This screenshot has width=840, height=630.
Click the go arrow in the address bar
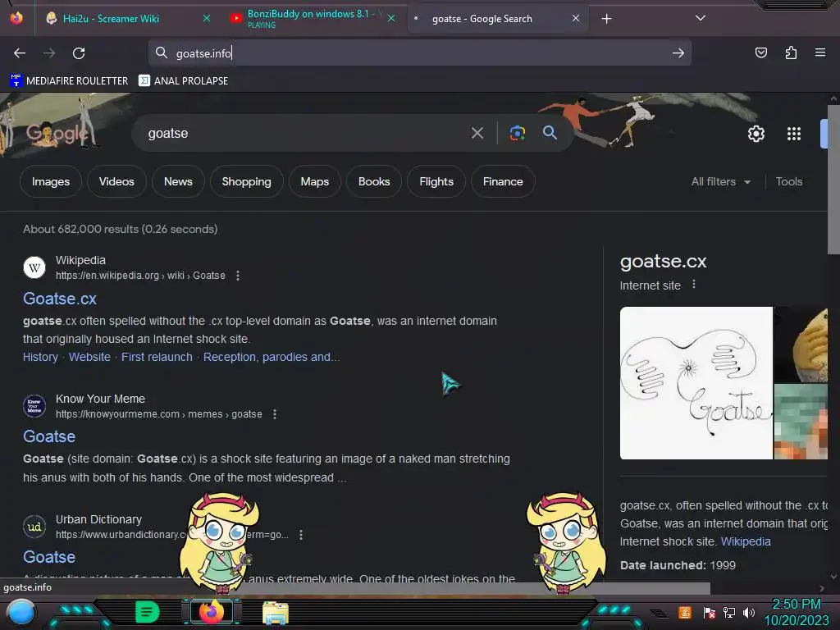coord(678,53)
